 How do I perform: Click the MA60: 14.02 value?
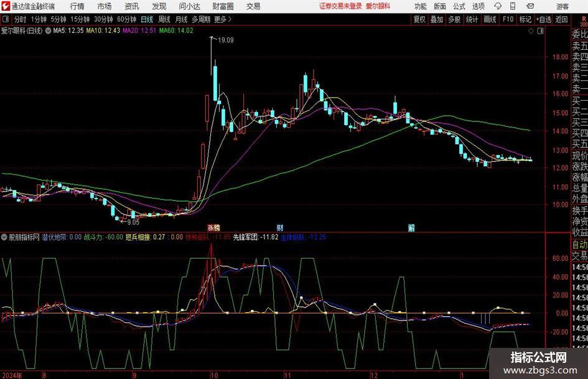tap(176, 30)
